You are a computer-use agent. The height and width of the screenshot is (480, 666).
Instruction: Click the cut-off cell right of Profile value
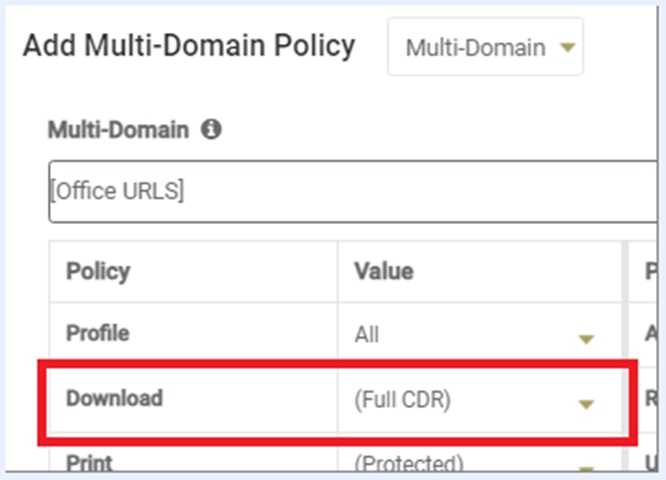coord(646,335)
